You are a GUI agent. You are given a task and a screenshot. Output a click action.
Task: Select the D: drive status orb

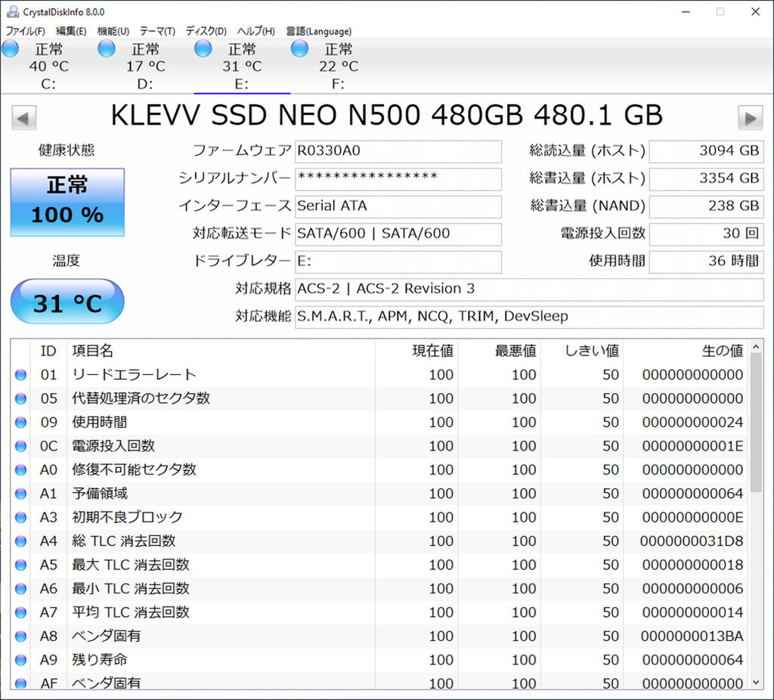[x=106, y=48]
